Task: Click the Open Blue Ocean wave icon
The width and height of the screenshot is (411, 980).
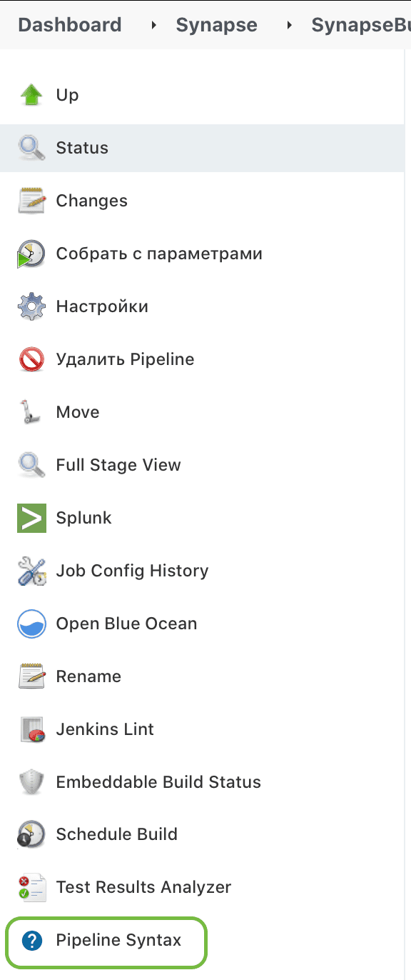Action: (31, 624)
